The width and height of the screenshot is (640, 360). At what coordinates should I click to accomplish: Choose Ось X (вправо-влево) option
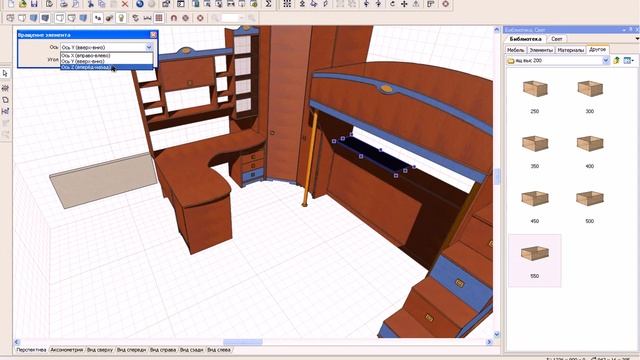pyautogui.click(x=107, y=55)
